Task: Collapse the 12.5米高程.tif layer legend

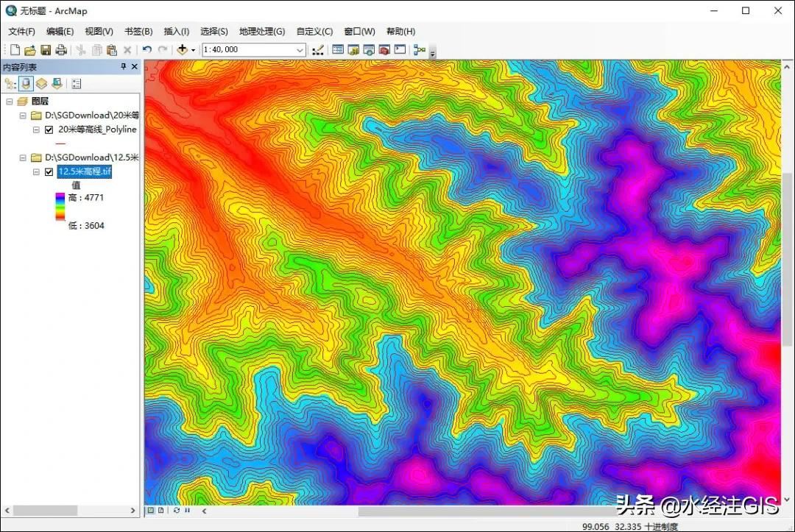Action: tap(36, 171)
